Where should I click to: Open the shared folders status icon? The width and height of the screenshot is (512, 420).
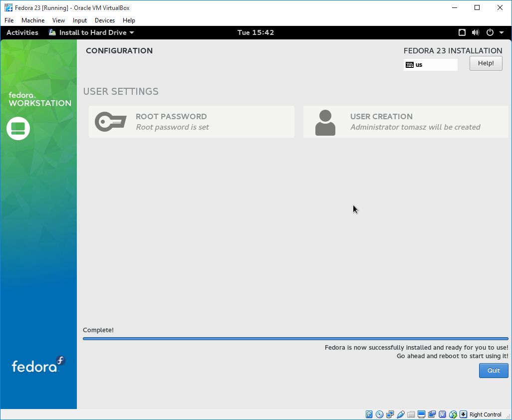pyautogui.click(x=411, y=415)
